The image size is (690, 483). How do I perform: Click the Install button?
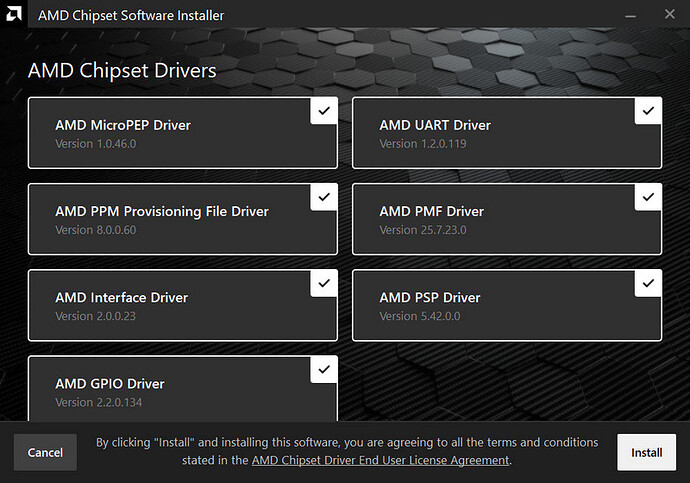click(x=646, y=452)
